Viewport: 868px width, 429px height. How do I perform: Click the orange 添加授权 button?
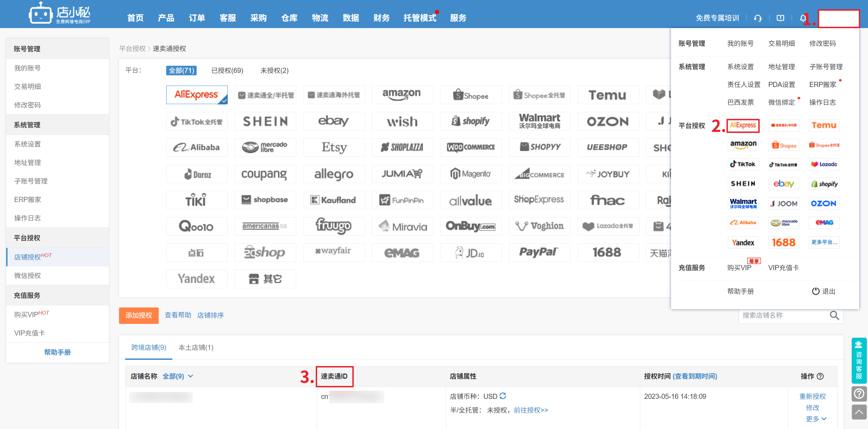139,315
